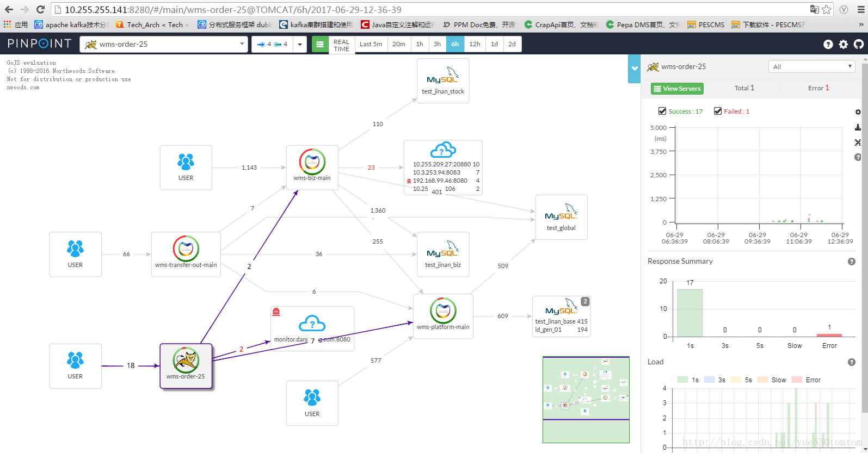Select the wms-platform-main node
The image size is (868, 453).
443,316
